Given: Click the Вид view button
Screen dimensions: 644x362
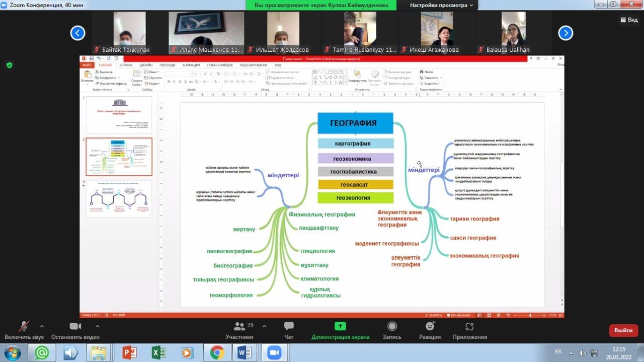Looking at the screenshot, I should [629, 20].
